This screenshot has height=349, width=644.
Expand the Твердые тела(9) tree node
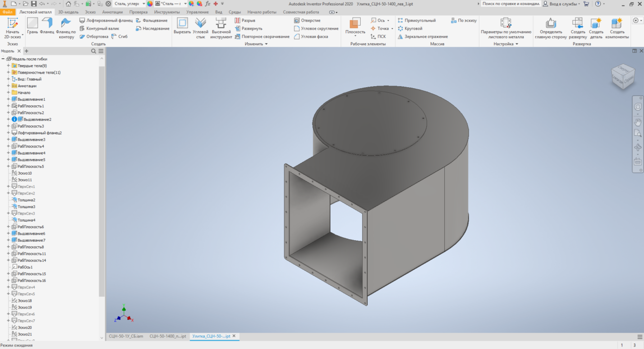(x=9, y=66)
